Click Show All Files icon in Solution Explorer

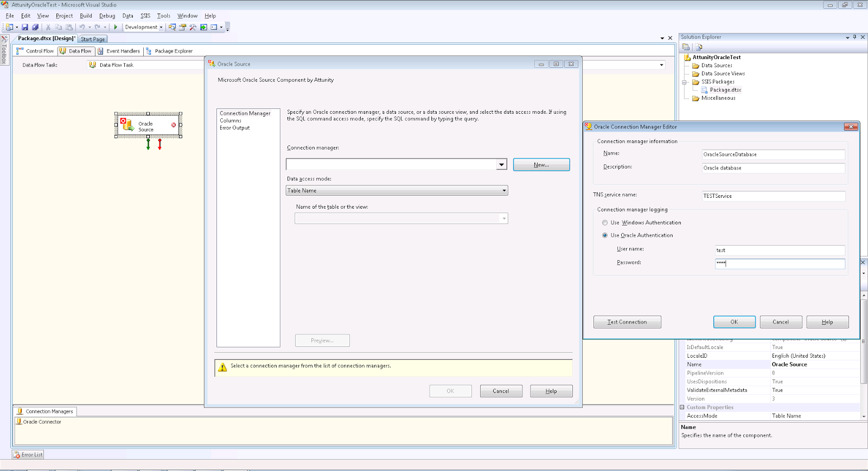coord(699,47)
